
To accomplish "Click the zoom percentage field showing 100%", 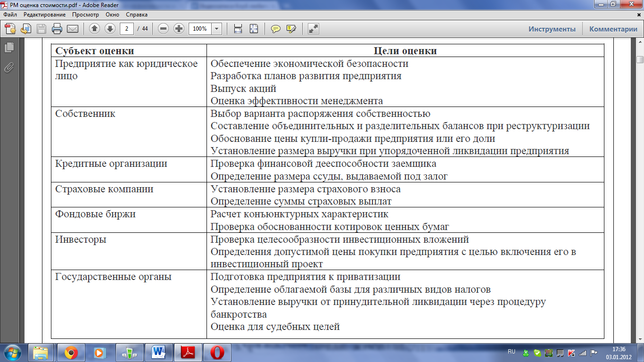I will click(200, 29).
